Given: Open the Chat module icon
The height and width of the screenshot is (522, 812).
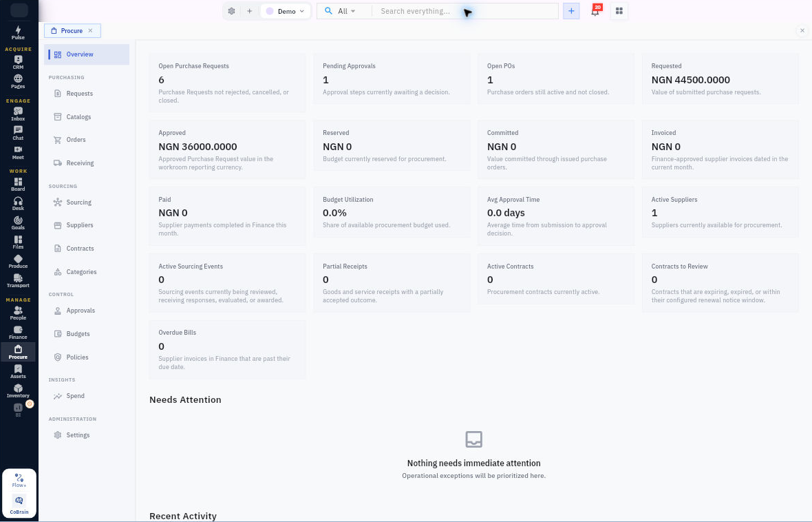Looking at the screenshot, I should tap(18, 133).
